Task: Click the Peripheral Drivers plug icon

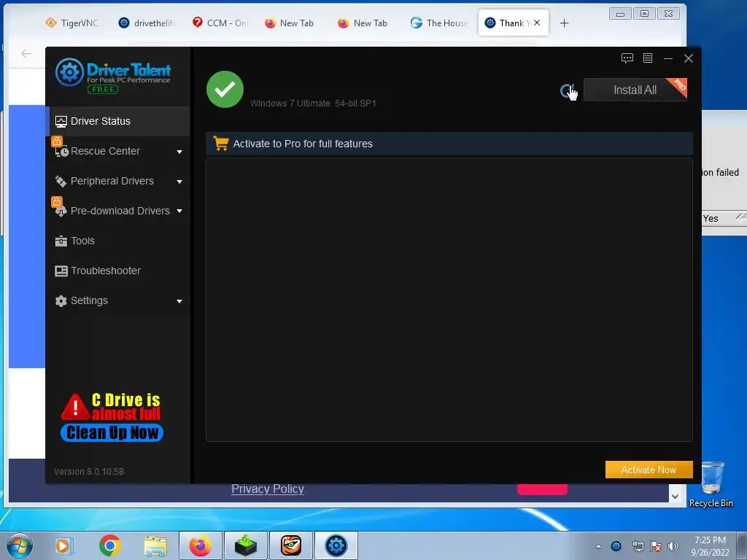Action: coord(61,182)
